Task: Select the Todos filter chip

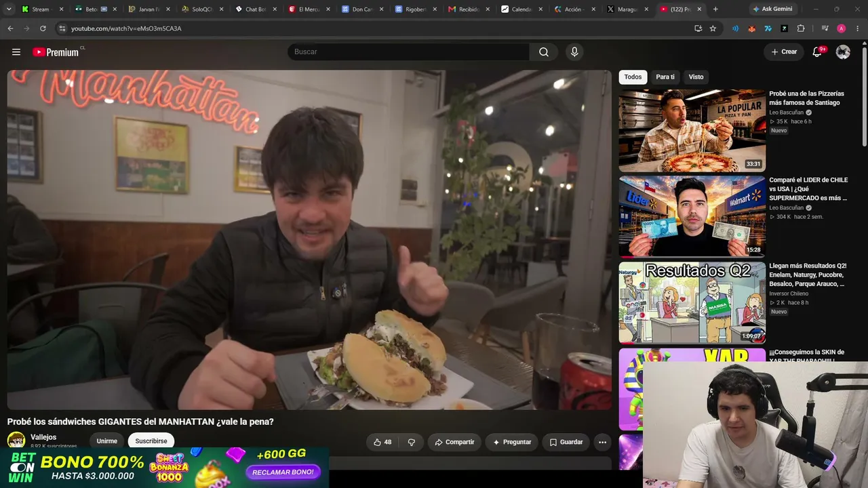Action: tap(633, 77)
